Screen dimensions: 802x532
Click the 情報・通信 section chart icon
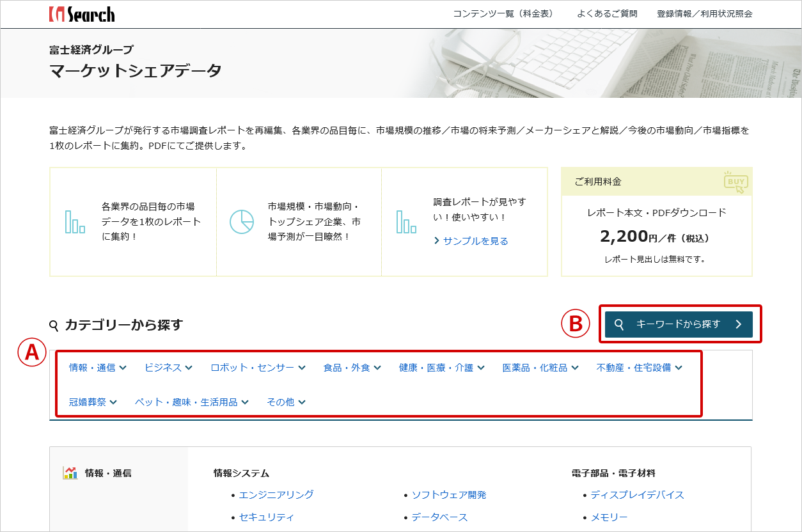(x=70, y=473)
